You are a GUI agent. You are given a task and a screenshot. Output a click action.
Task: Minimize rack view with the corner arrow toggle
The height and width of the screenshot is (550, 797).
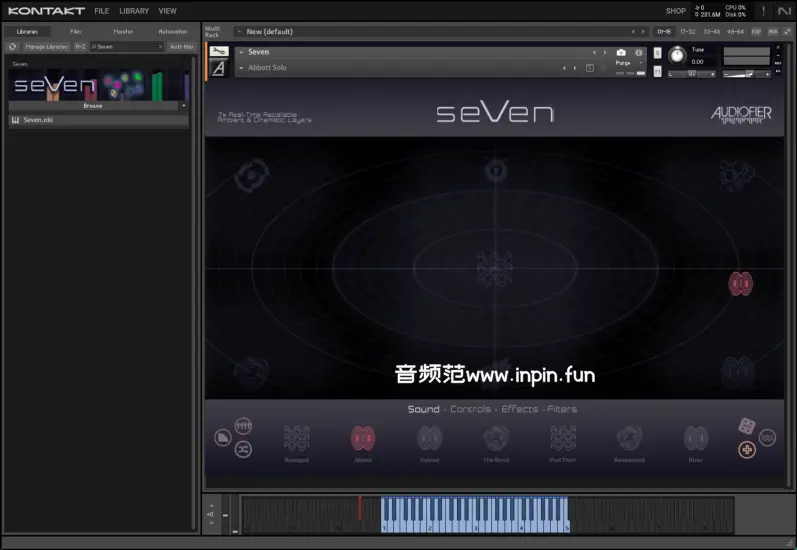coord(787,32)
